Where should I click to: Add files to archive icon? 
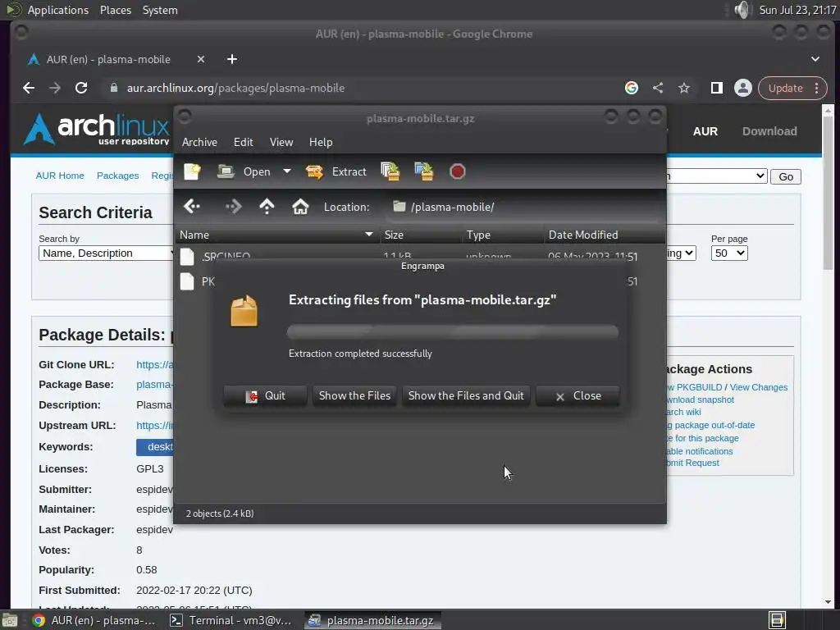[390, 171]
